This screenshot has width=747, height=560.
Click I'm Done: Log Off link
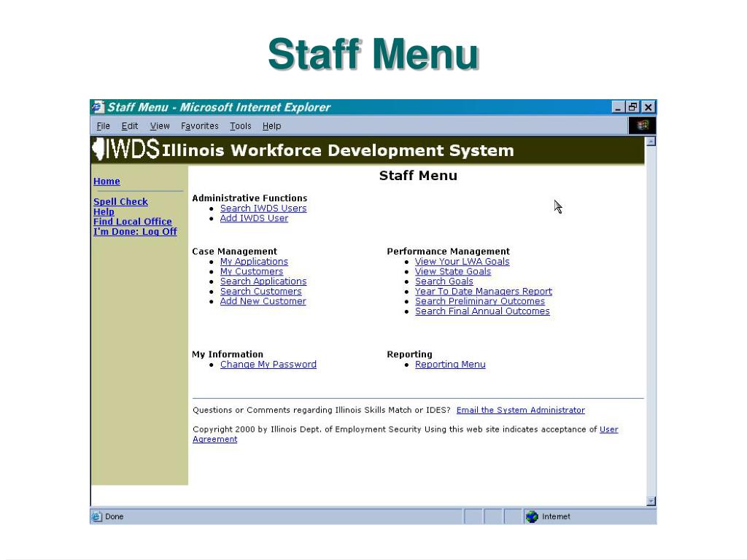coord(135,231)
